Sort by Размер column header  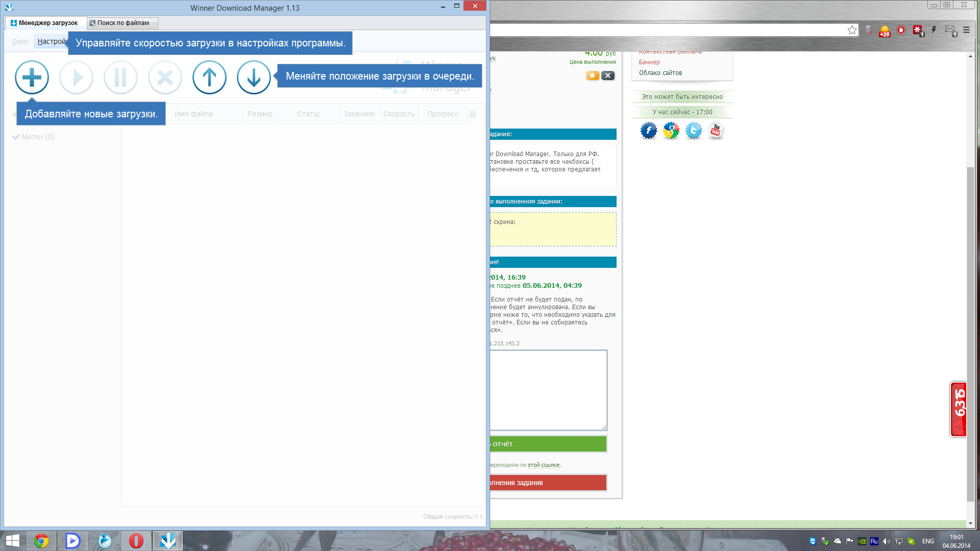(260, 114)
